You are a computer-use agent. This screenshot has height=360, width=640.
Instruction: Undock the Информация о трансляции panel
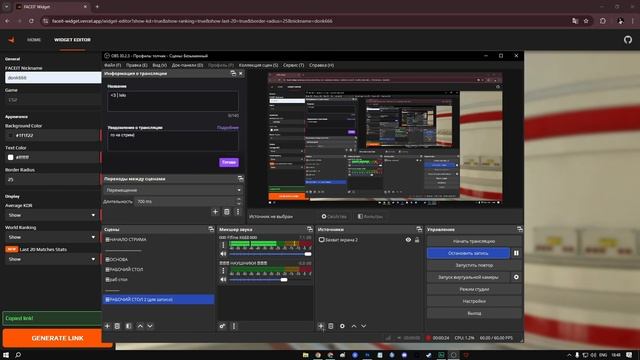[x=233, y=73]
